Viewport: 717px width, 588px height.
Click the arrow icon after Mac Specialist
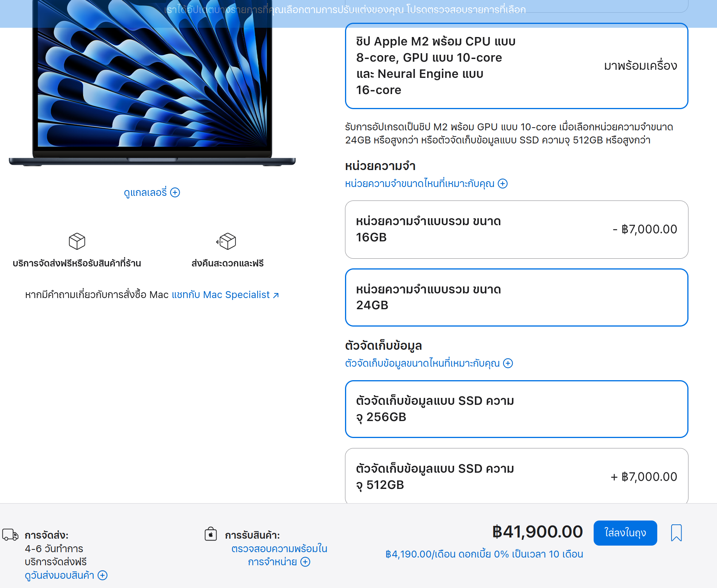tap(276, 295)
